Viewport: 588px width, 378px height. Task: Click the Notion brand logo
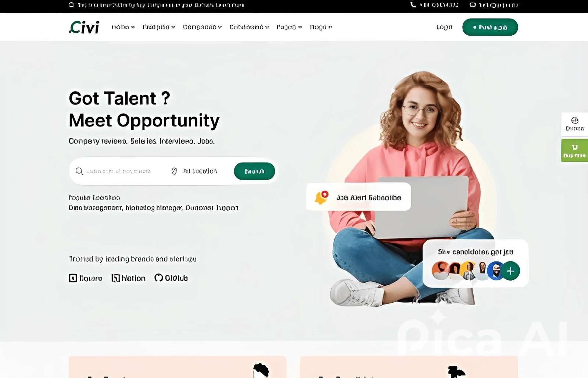pos(129,278)
